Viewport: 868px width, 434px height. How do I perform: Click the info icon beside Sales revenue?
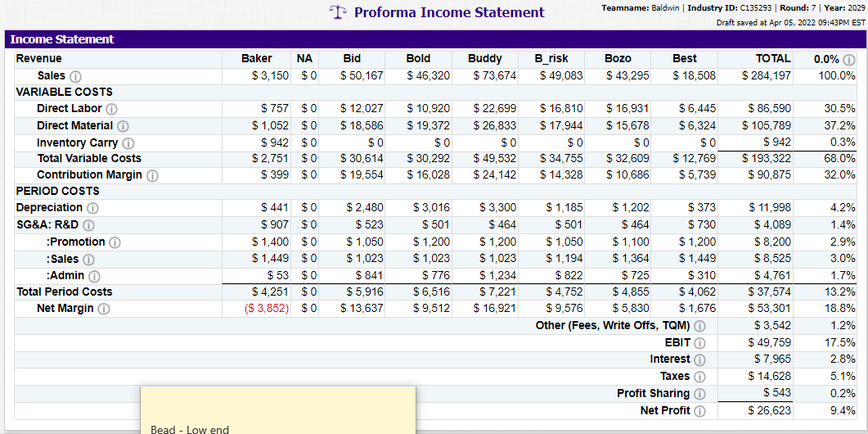click(75, 76)
